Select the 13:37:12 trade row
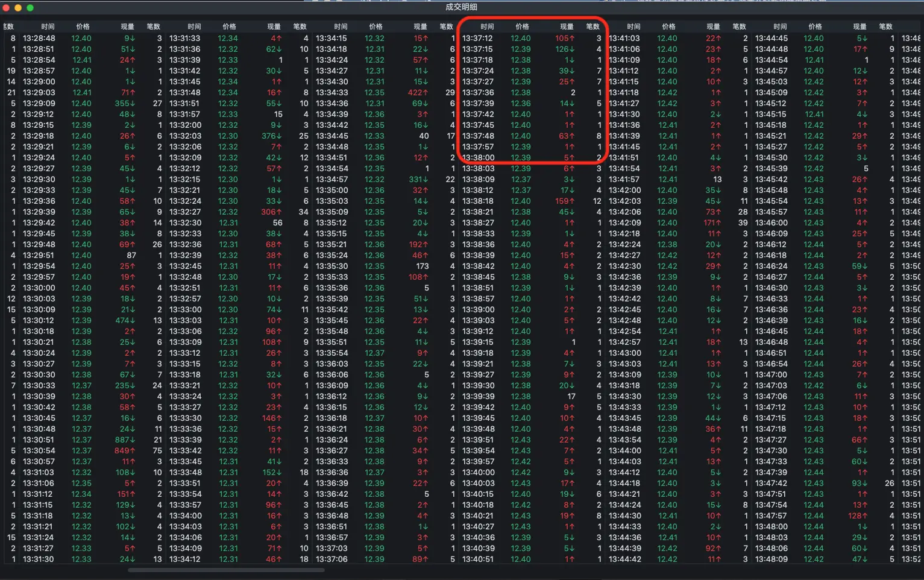This screenshot has width=924, height=580. click(532, 38)
